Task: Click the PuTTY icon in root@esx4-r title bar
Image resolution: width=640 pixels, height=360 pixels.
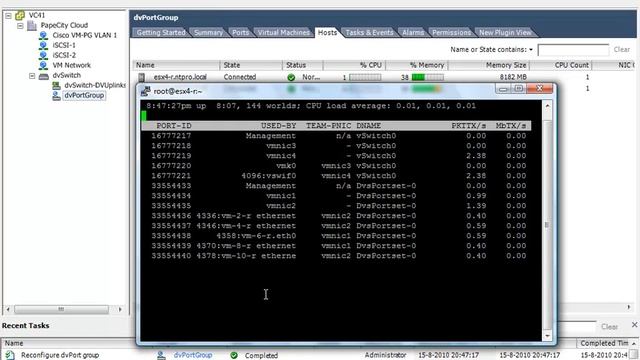Action: tap(145, 91)
